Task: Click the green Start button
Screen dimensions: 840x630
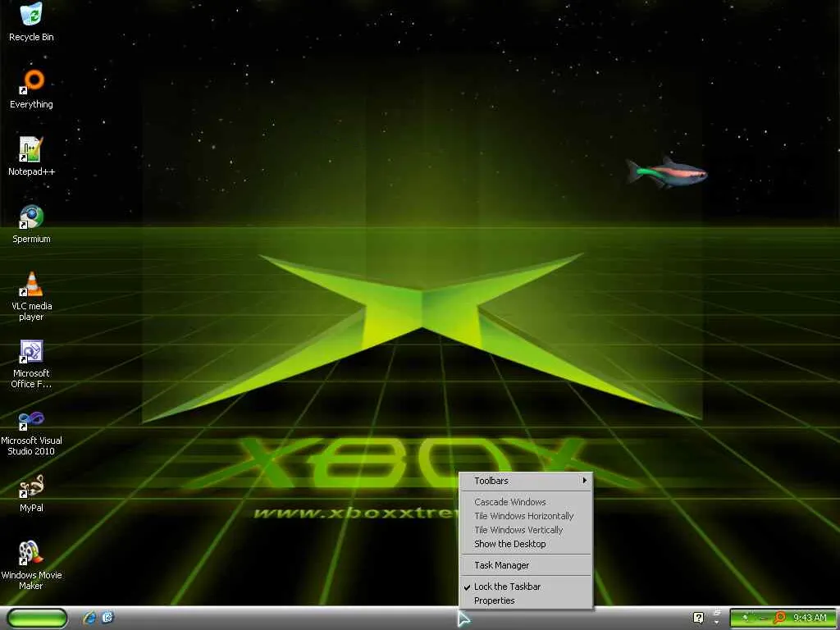Action: coord(38,618)
